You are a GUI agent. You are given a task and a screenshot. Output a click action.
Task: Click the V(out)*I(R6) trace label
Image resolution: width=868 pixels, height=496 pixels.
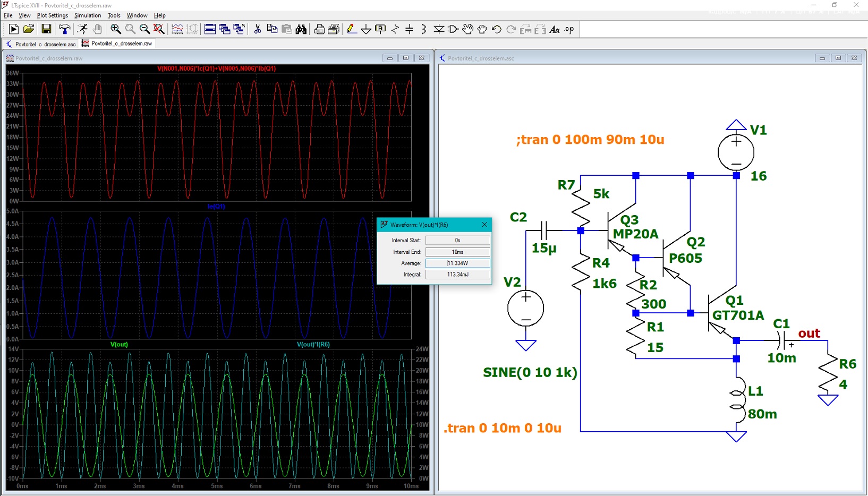(313, 345)
